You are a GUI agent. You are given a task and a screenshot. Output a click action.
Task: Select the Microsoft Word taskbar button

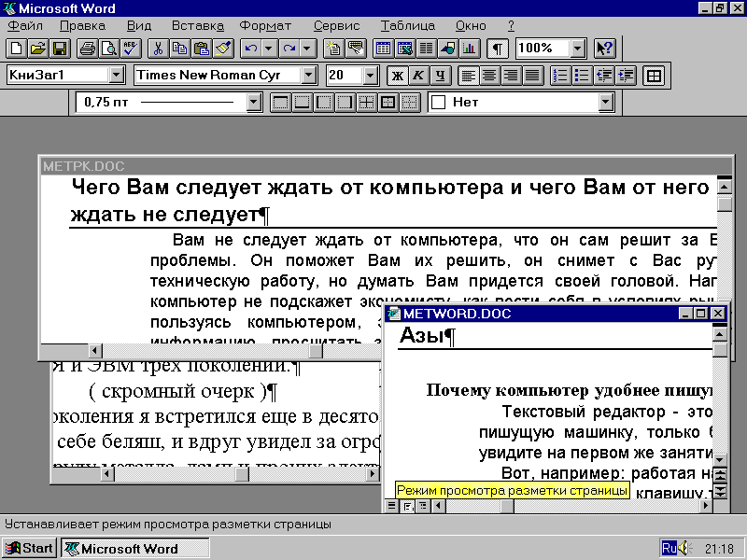coord(134,548)
